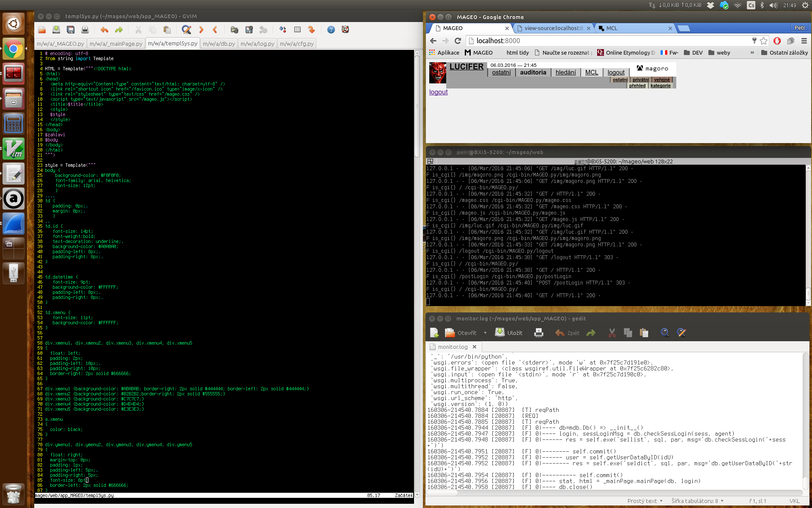Cut selection in gedit toolbar
The width and height of the screenshot is (812, 508).
612,333
